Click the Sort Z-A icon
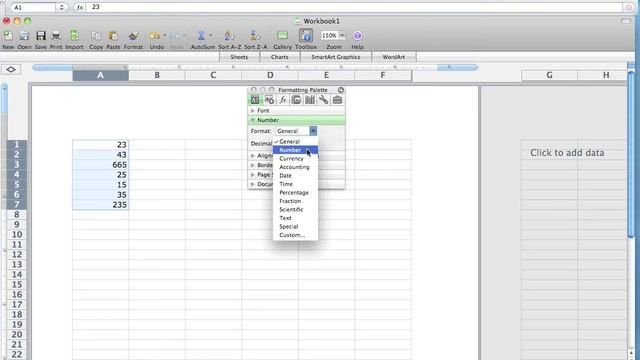 point(255,36)
